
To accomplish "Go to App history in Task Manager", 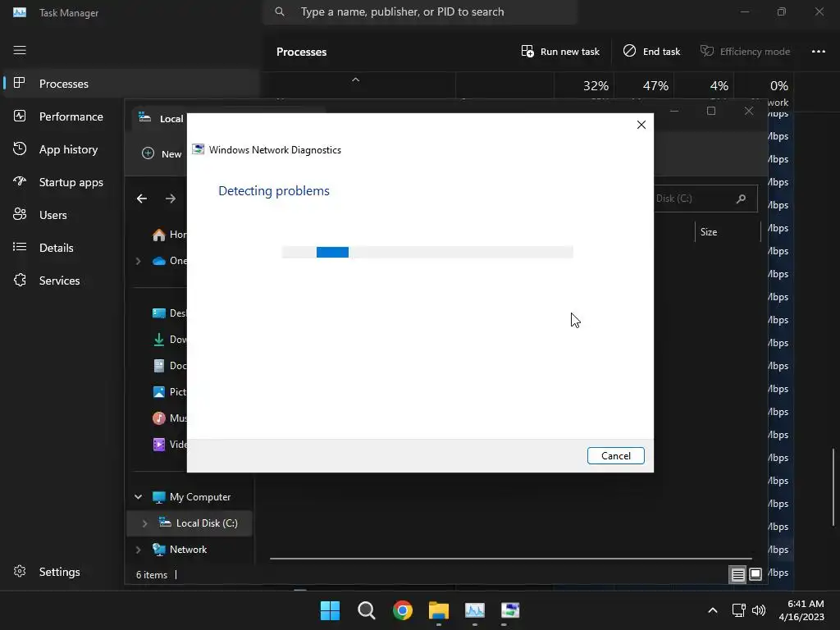I will click(x=69, y=149).
